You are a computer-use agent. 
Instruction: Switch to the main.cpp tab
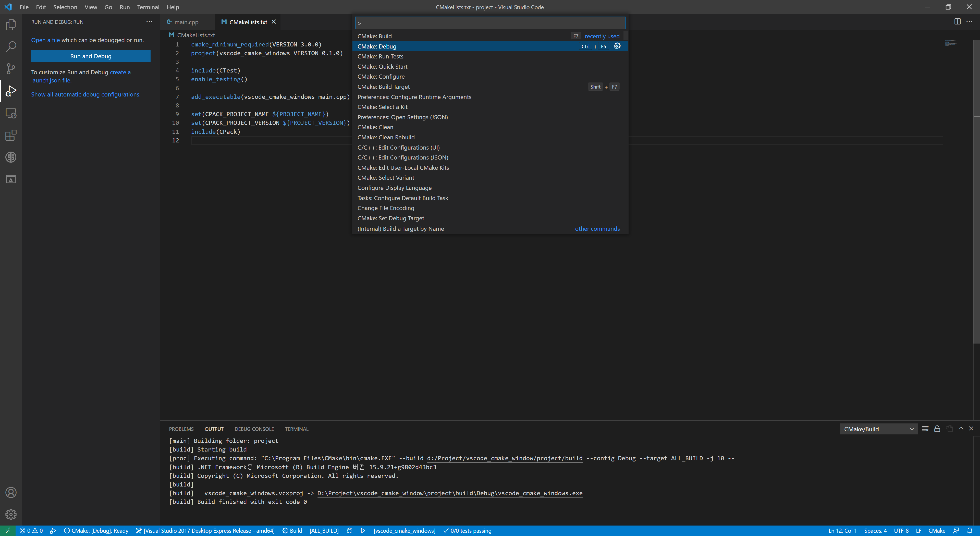tap(186, 22)
